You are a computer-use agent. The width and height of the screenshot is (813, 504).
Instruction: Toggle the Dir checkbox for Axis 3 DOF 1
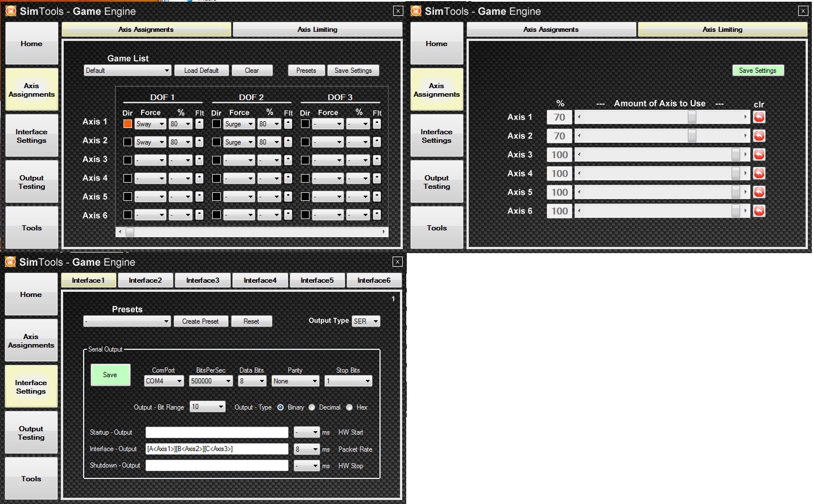click(127, 160)
